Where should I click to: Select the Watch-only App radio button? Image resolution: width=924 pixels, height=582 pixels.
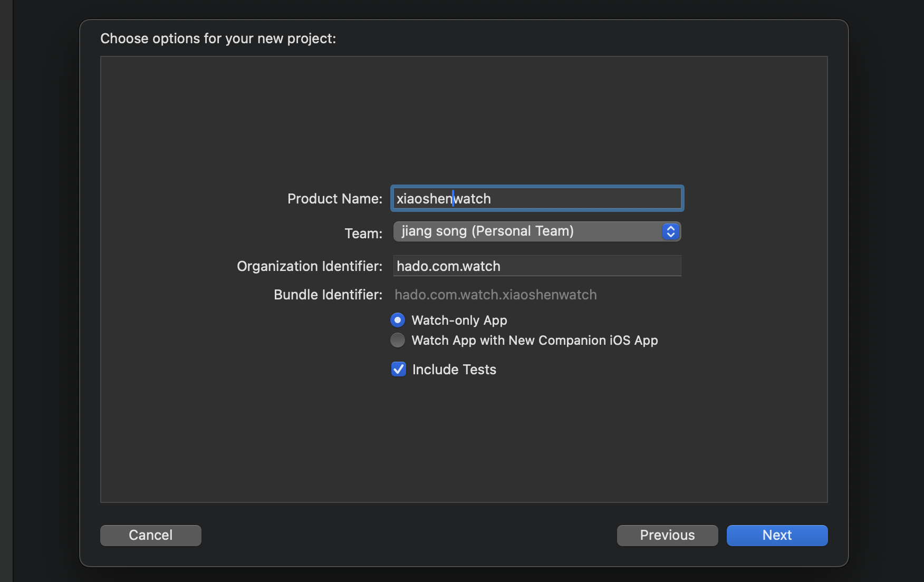click(x=398, y=320)
